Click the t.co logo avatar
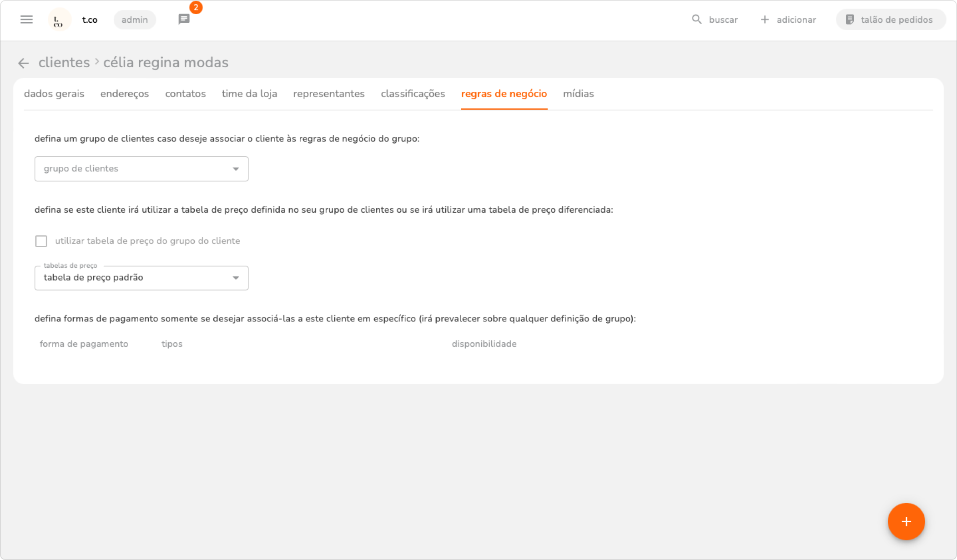Viewport: 957px width, 560px height. point(59,20)
